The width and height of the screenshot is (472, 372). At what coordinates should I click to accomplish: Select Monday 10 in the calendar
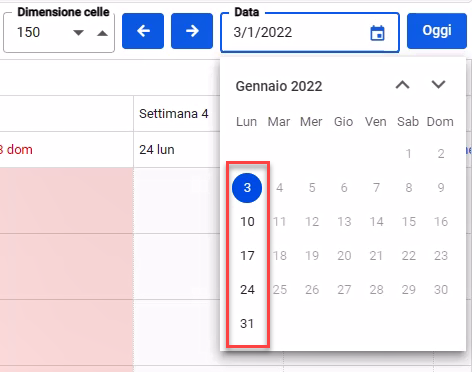(247, 222)
